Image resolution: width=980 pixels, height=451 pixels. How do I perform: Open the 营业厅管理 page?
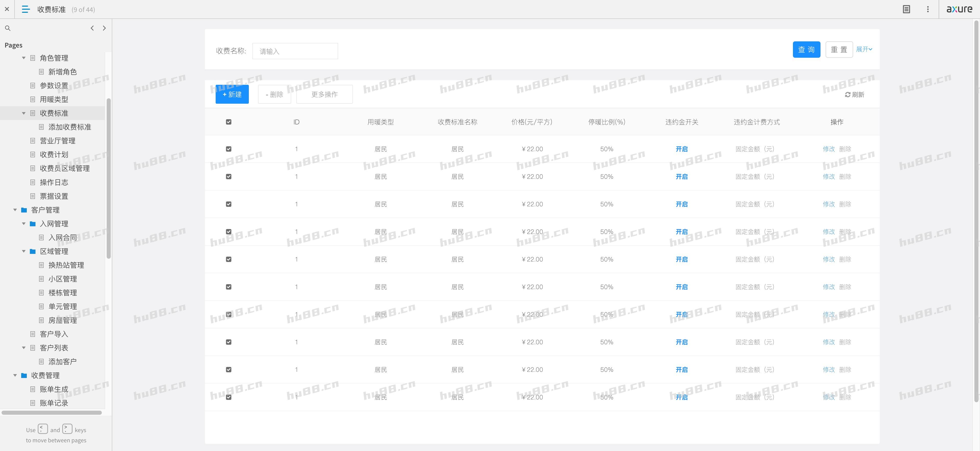pos(57,141)
